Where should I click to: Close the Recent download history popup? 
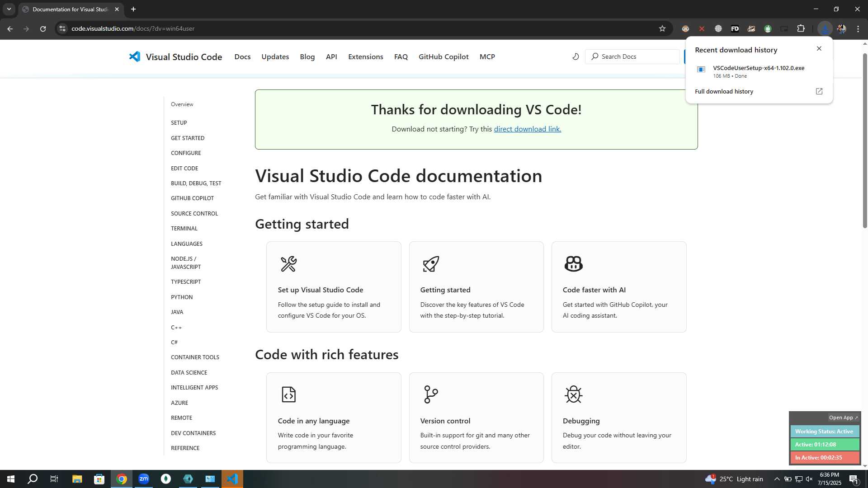pos(819,48)
